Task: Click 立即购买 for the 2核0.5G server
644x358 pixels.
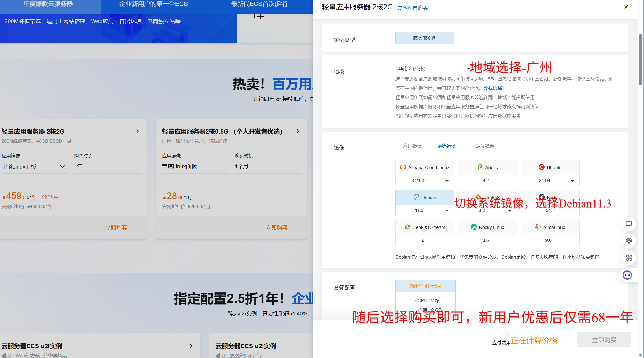Action: pyautogui.click(x=276, y=228)
